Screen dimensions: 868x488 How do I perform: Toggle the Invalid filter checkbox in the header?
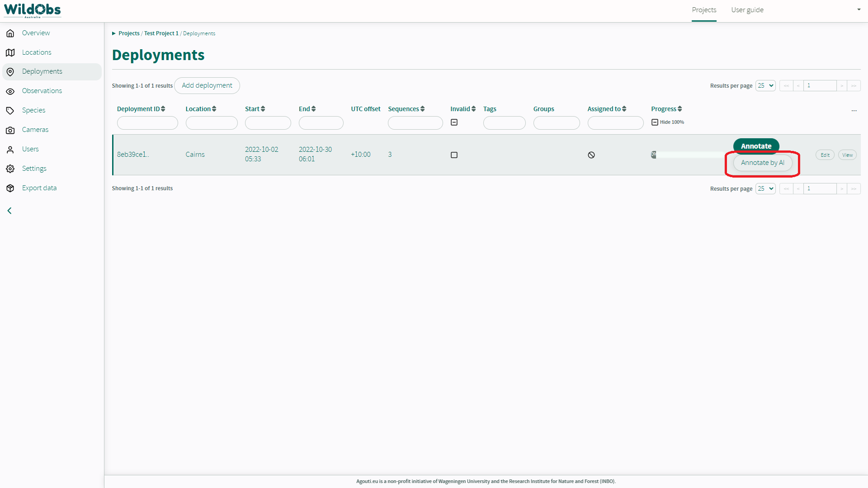pyautogui.click(x=454, y=122)
